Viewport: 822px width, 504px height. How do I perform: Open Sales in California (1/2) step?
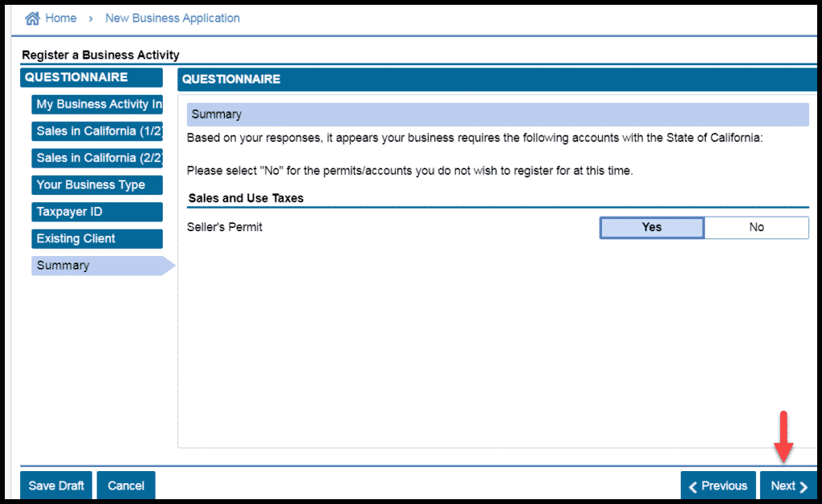click(98, 131)
